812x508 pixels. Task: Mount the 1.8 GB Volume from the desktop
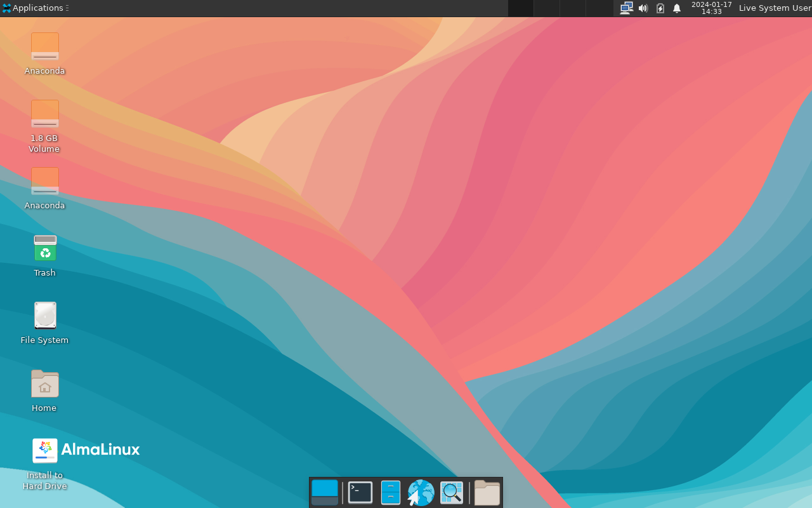44,113
